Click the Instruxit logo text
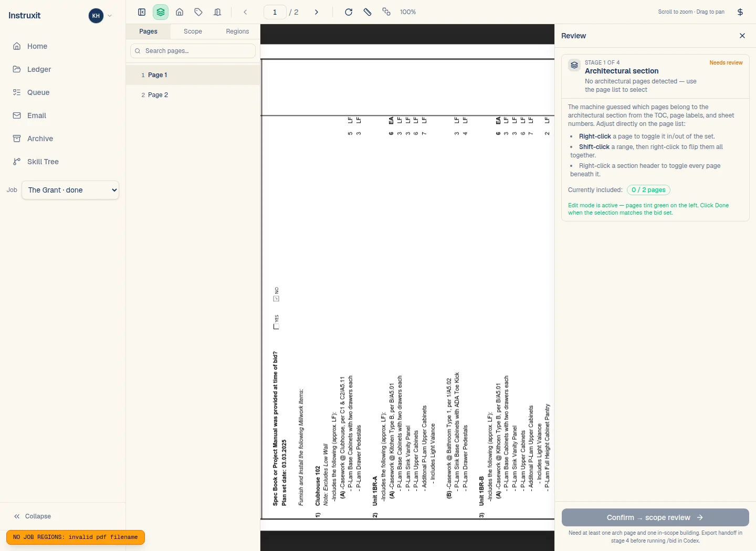 tap(25, 15)
